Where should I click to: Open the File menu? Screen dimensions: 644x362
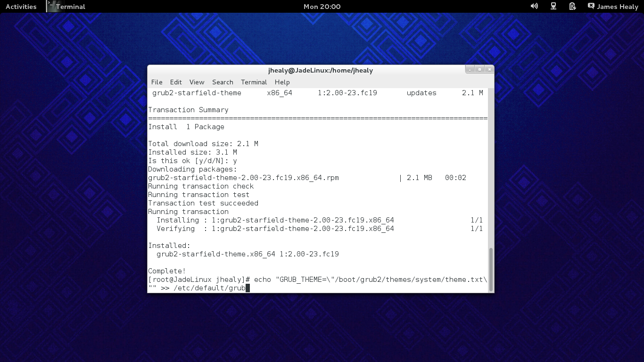(157, 82)
